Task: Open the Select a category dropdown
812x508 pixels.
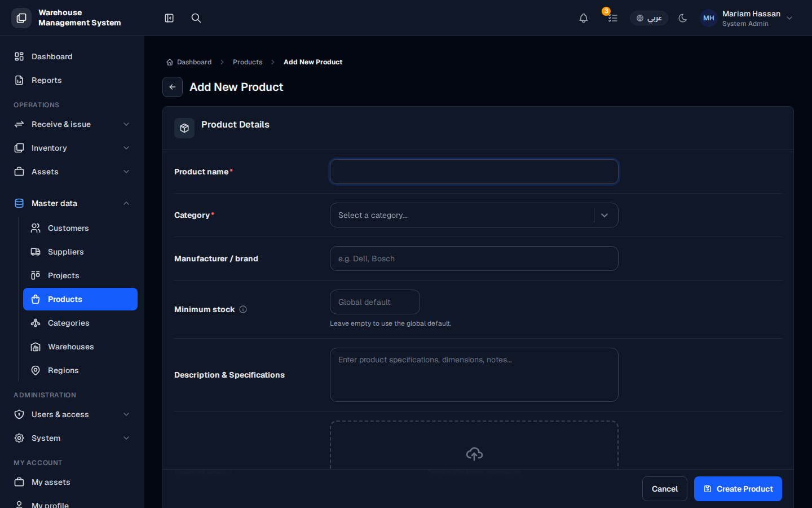Action: click(x=474, y=215)
